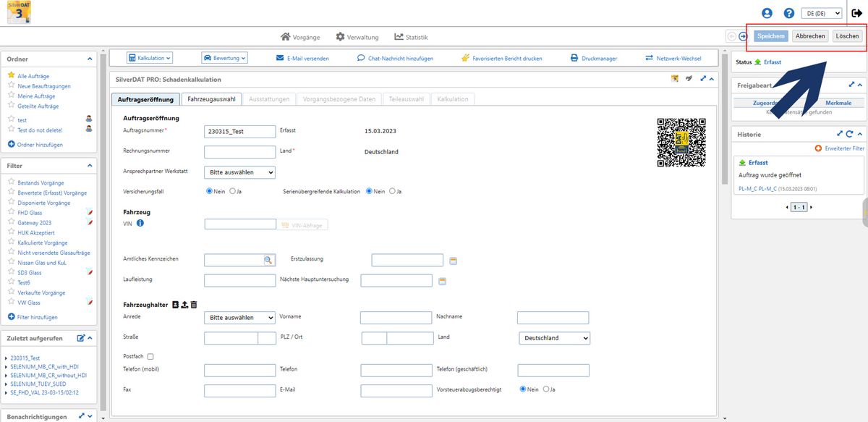Open the Anrede dropdown
Screen dimensions: 868x422
click(x=240, y=317)
